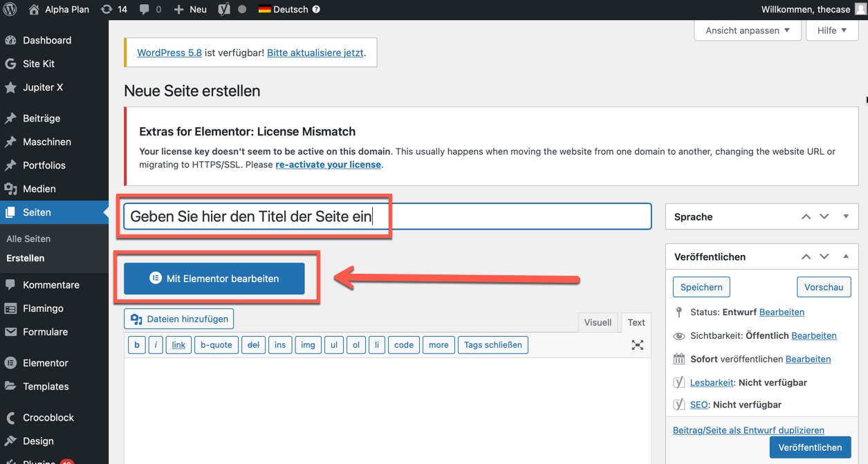This screenshot has width=868, height=464.
Task: Select Alle Seiten in the sidebar submenu
Action: [28, 239]
